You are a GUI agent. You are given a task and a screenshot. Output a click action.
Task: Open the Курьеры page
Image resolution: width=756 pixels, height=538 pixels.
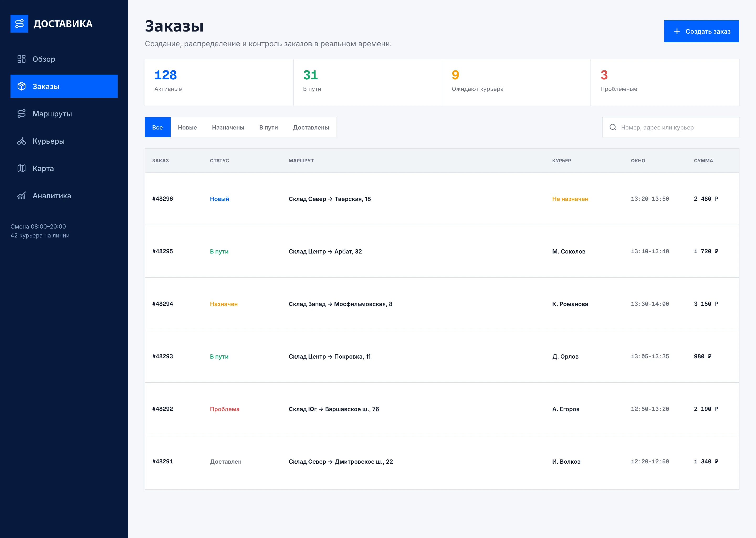[x=64, y=141]
